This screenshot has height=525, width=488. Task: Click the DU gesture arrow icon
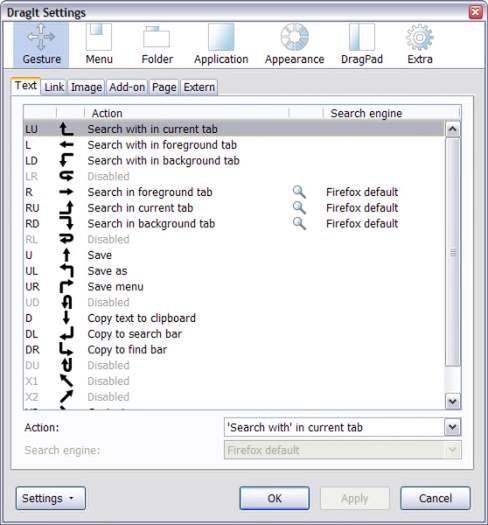[x=66, y=365]
